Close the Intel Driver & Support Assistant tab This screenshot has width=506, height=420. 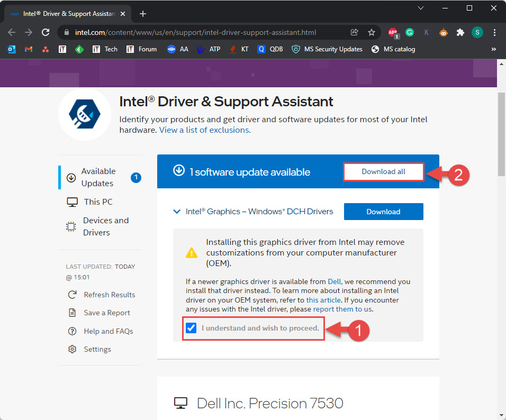point(123,14)
